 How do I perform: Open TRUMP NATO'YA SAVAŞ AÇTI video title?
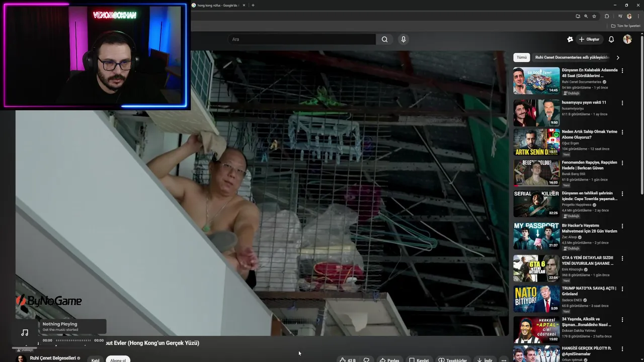pos(589,291)
